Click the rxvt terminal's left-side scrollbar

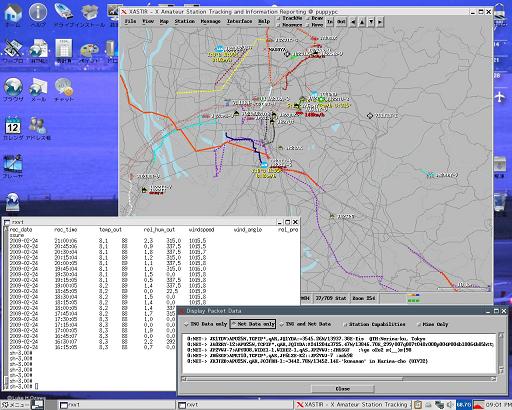(6, 307)
